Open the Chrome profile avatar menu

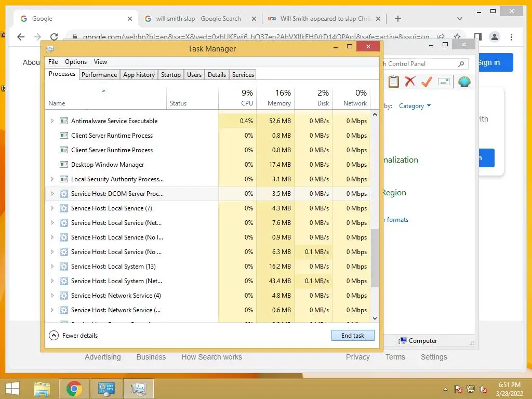tap(495, 37)
